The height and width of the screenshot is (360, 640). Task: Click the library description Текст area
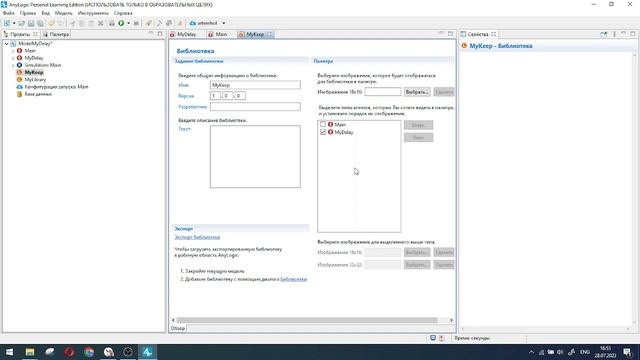click(255, 157)
